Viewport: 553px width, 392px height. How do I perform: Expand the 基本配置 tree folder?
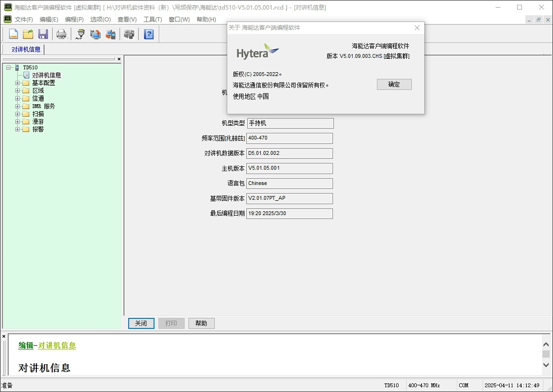tap(18, 83)
